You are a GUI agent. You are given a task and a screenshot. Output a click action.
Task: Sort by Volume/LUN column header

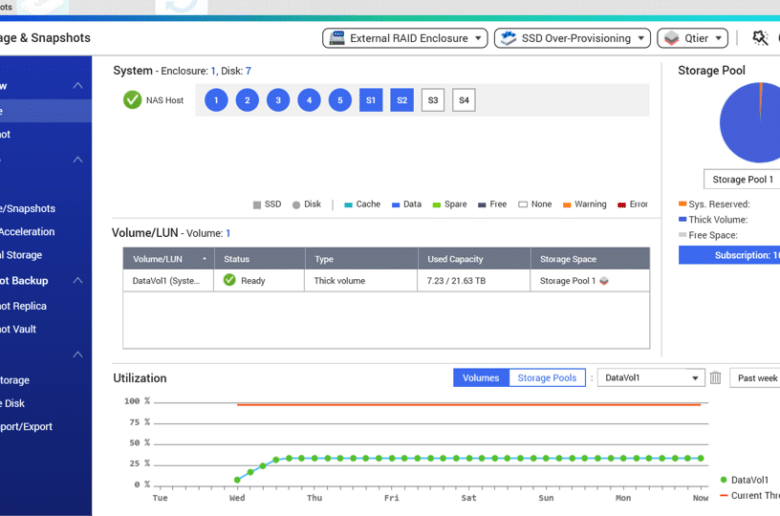click(169, 259)
